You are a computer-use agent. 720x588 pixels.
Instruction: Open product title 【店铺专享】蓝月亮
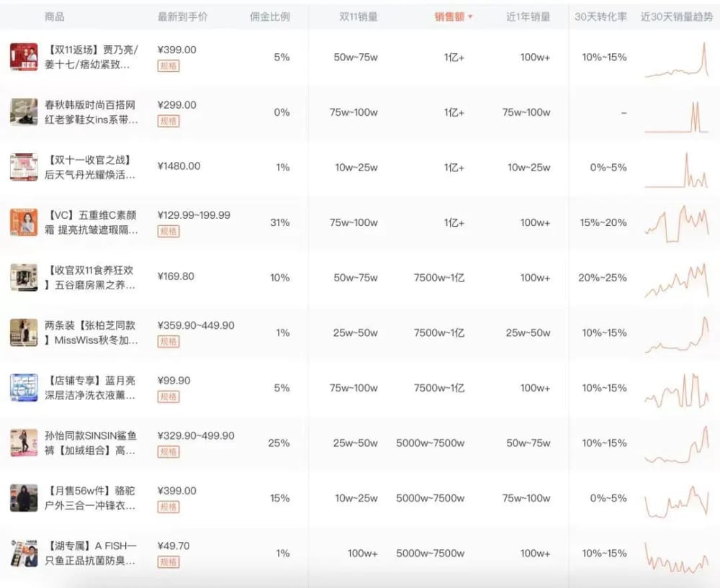point(90,387)
